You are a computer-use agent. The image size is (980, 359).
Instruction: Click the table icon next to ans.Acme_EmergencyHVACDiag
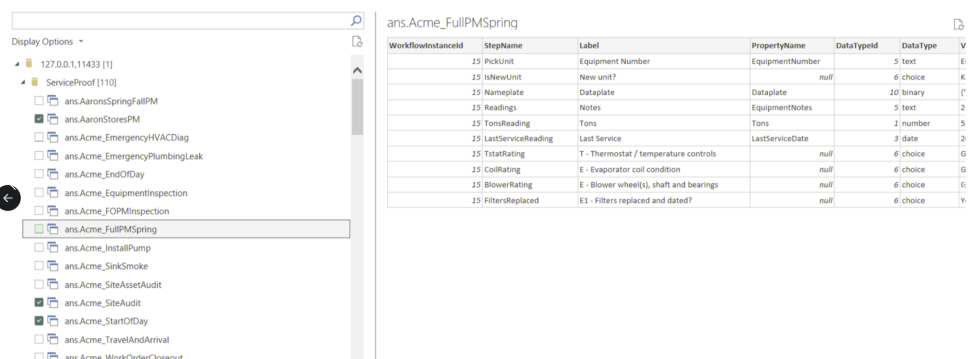click(x=53, y=137)
